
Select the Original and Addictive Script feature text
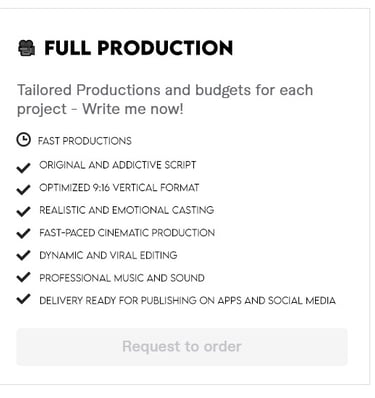coord(118,165)
